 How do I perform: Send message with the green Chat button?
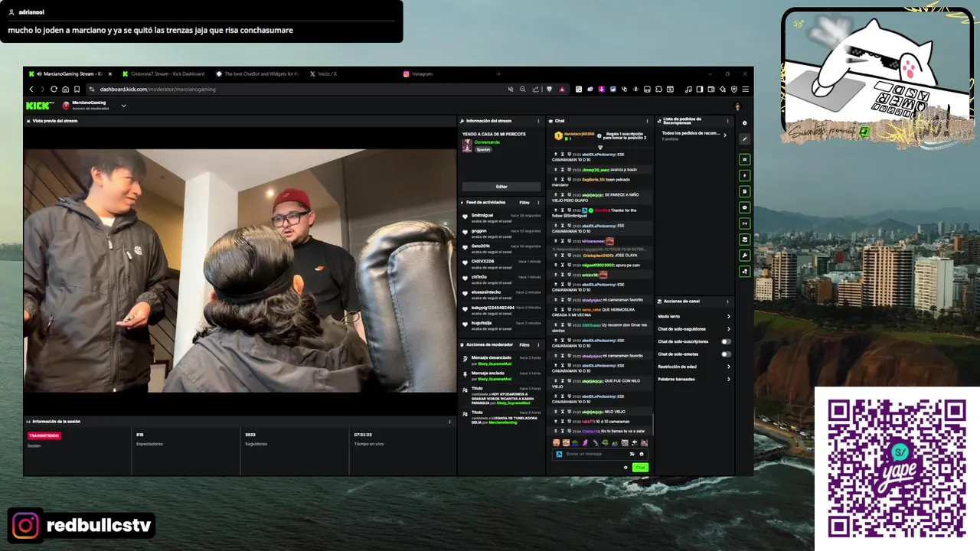click(640, 467)
